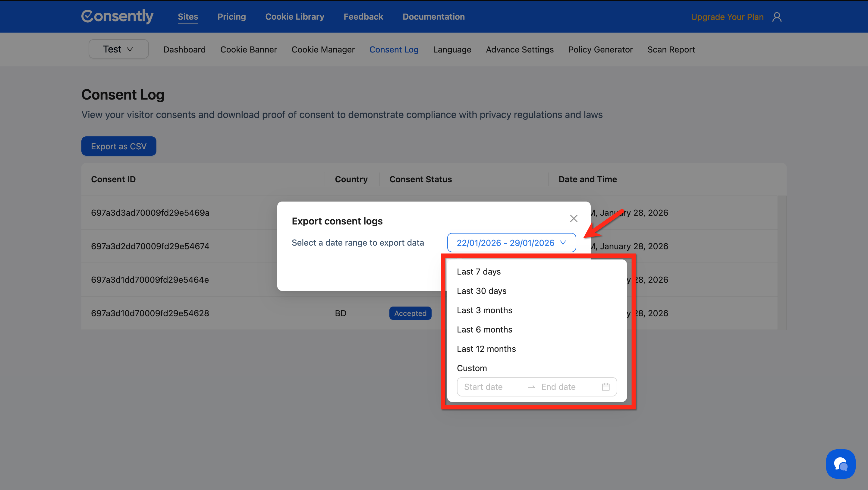Open the Cookie Manager tab
Viewport: 868px width, 490px height.
(323, 49)
